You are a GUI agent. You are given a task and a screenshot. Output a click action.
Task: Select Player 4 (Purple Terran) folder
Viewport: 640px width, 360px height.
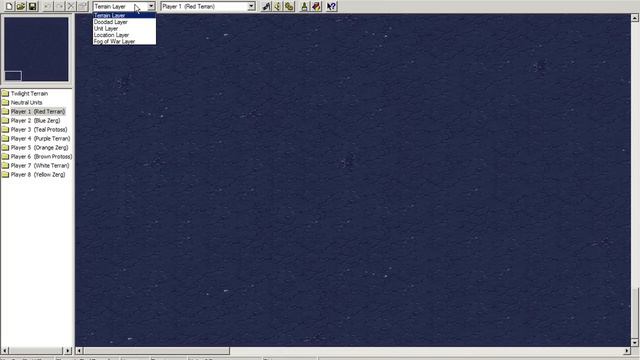(x=36, y=138)
